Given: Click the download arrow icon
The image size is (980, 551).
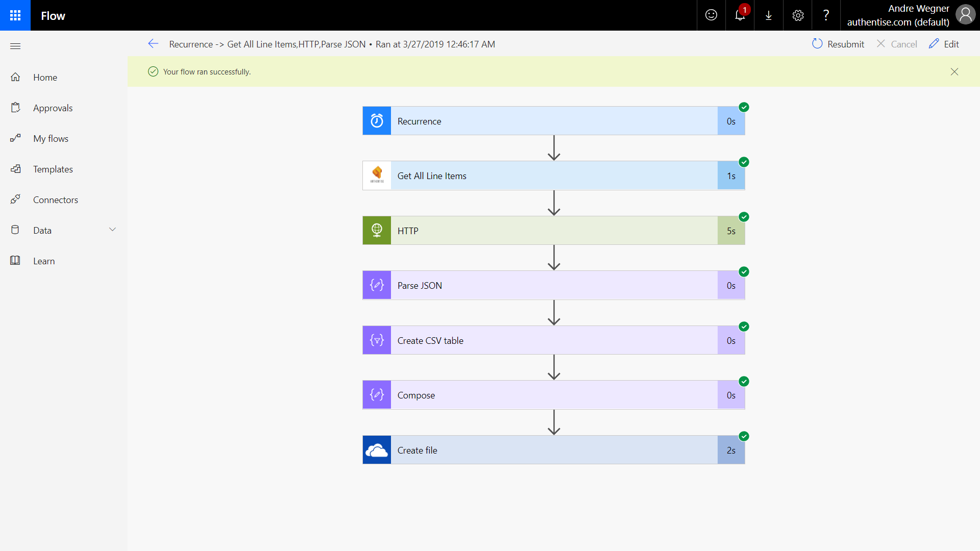Looking at the screenshot, I should [768, 15].
